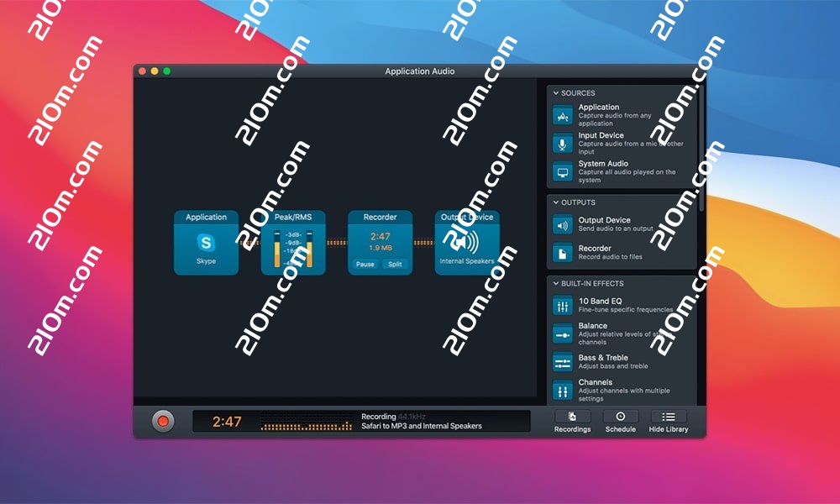The width and height of the screenshot is (840, 504).
Task: Select the Recorder file icon in Outputs
Action: click(563, 253)
